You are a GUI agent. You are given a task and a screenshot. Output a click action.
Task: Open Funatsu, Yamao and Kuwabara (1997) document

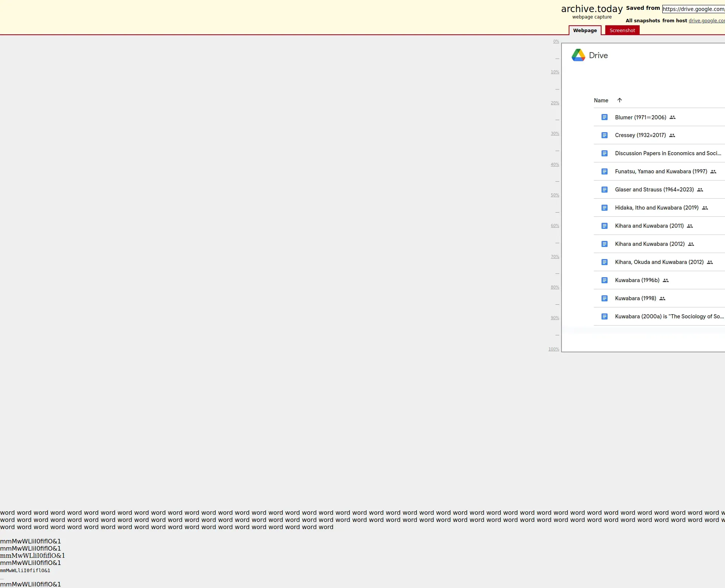point(661,171)
